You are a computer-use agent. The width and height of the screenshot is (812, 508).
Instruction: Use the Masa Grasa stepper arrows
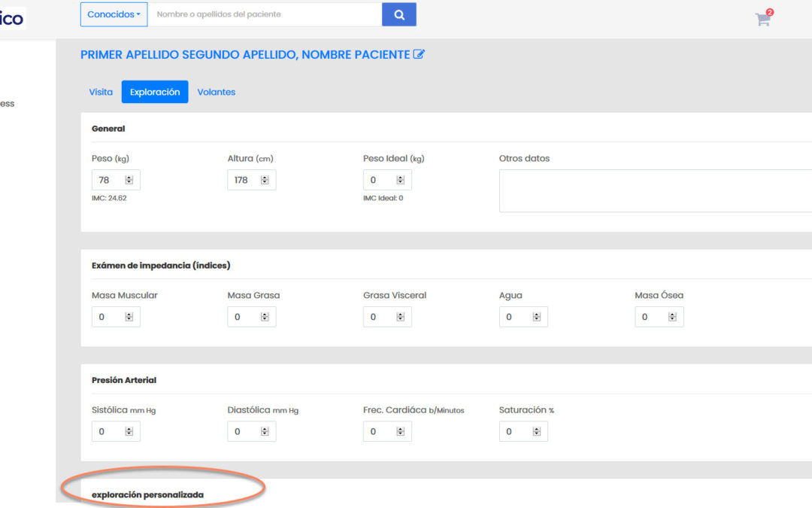coord(265,317)
